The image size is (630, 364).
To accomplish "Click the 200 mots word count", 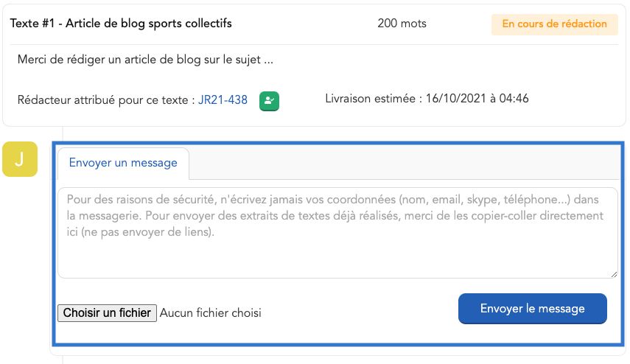I will tap(402, 24).
